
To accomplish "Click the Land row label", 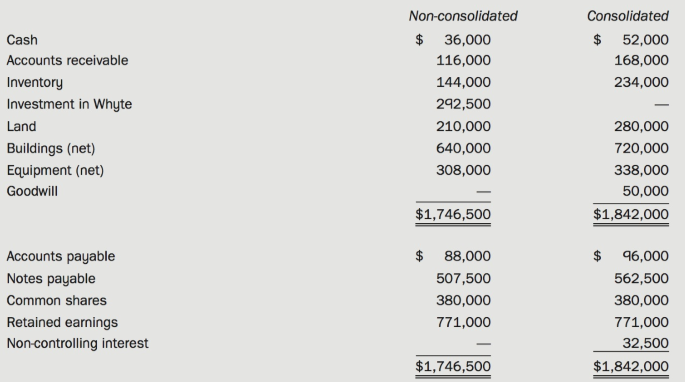I will tap(21, 126).
